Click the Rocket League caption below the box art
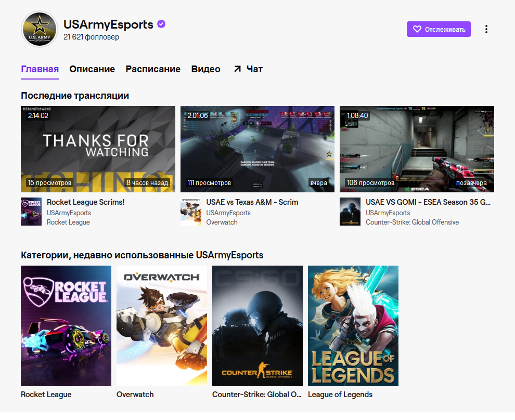Viewport: 515px width, 420px height. (x=46, y=395)
